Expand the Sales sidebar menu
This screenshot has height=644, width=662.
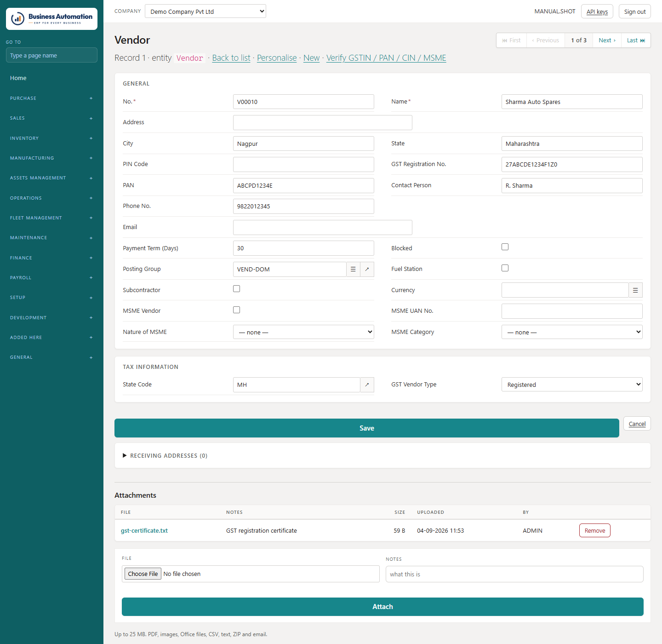point(51,118)
